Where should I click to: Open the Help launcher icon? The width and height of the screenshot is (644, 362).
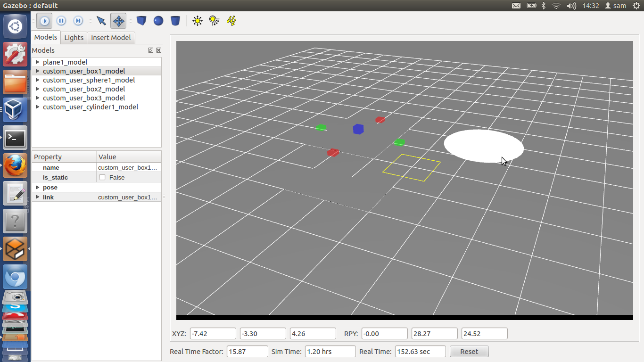pos(15,221)
